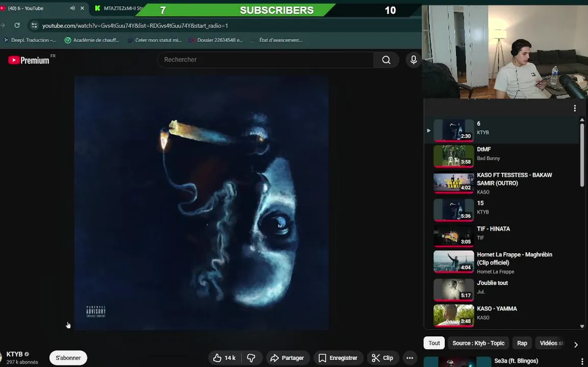Open TIF - HINATA video
The height and width of the screenshot is (367, 588).
tap(502, 236)
